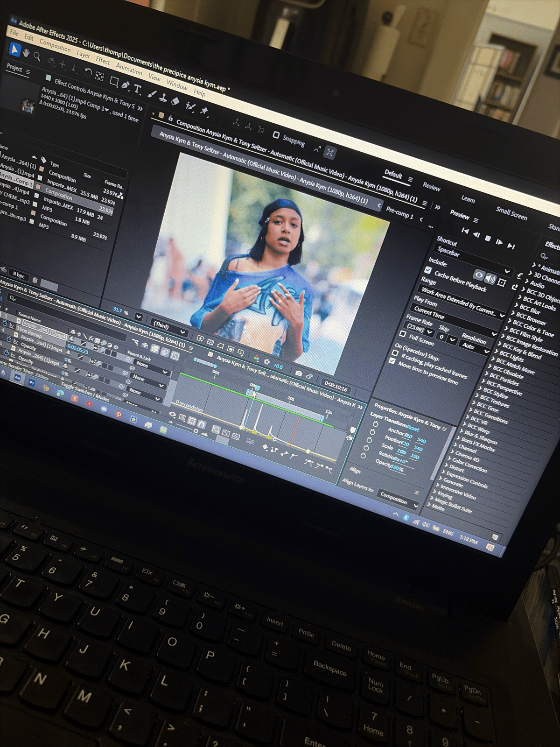This screenshot has width=560, height=747.
Task: Click the Bluetooth tray icon
Action: coord(406,518)
